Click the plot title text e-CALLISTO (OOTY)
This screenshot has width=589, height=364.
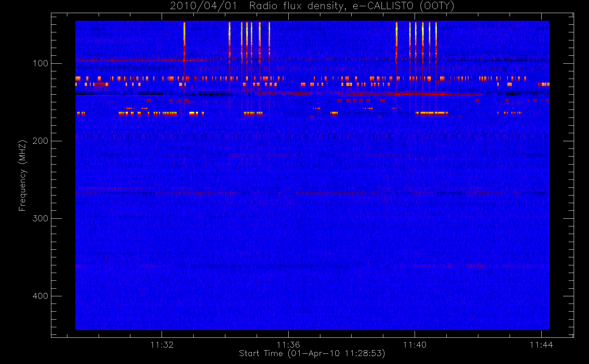pos(403,6)
